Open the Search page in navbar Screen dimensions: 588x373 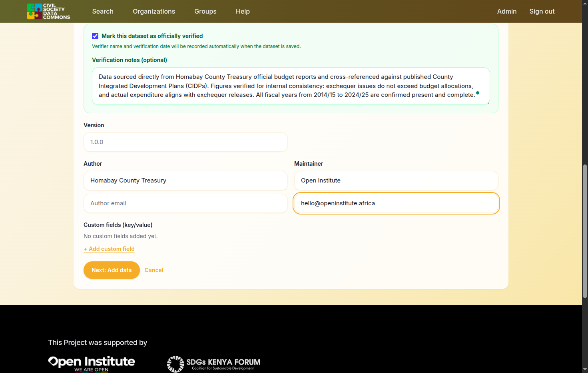pyautogui.click(x=103, y=11)
